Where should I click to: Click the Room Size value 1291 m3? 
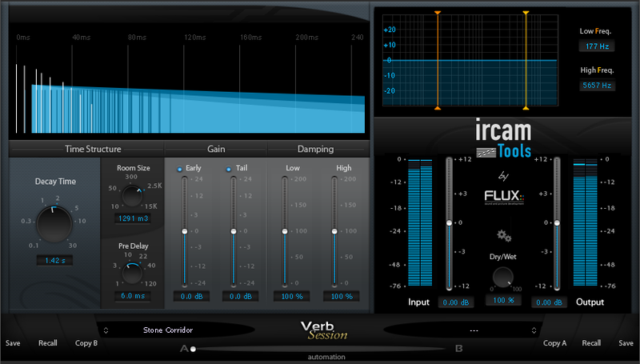133,218
